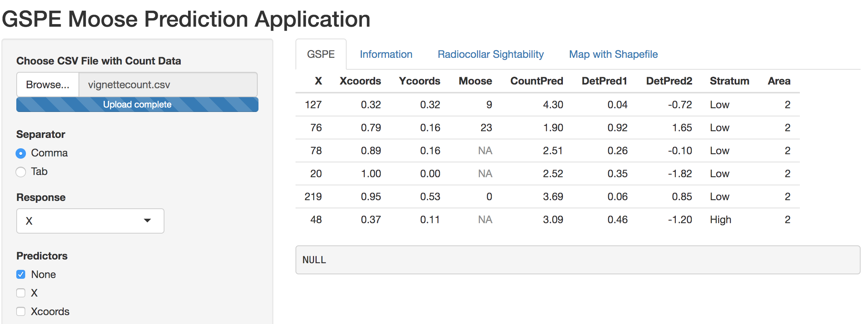Screen dimensions: 868x324
Task: Click the Xcoords value 1.00 cell
Action: [x=371, y=173]
